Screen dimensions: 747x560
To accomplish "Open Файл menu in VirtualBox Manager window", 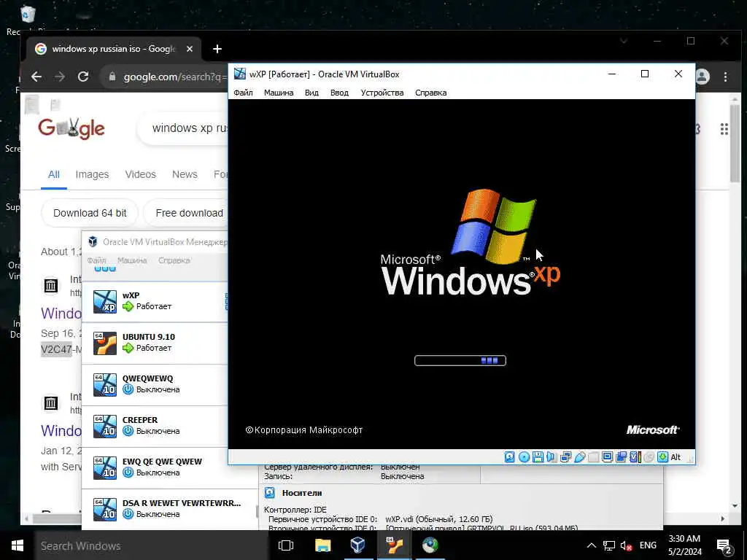I will (97, 260).
